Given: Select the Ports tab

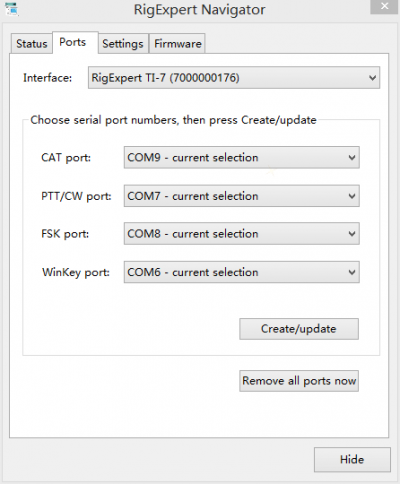Looking at the screenshot, I should click(x=75, y=42).
